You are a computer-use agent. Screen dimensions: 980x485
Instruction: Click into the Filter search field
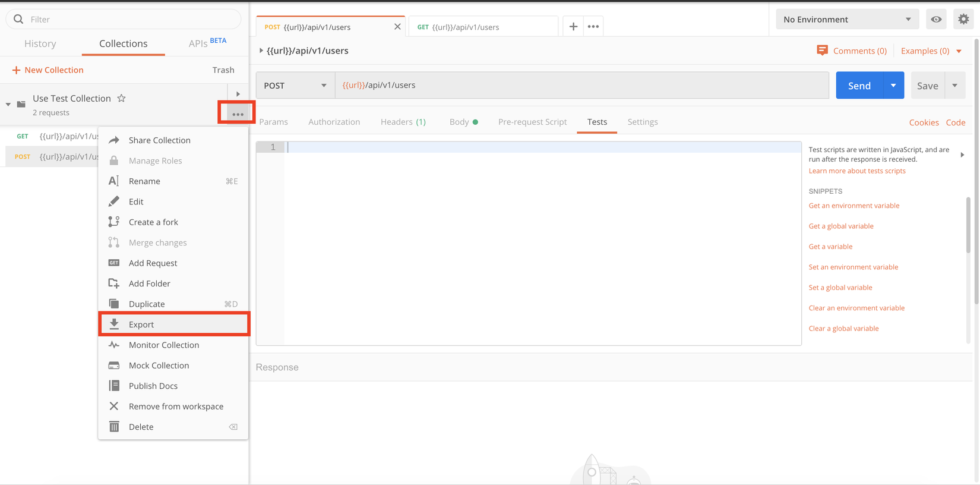coord(124,19)
